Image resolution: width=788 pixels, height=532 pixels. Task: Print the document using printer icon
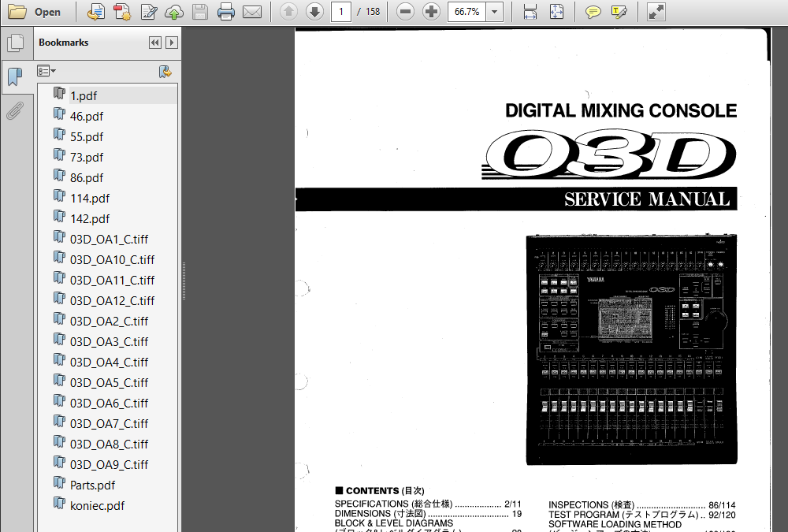(225, 12)
